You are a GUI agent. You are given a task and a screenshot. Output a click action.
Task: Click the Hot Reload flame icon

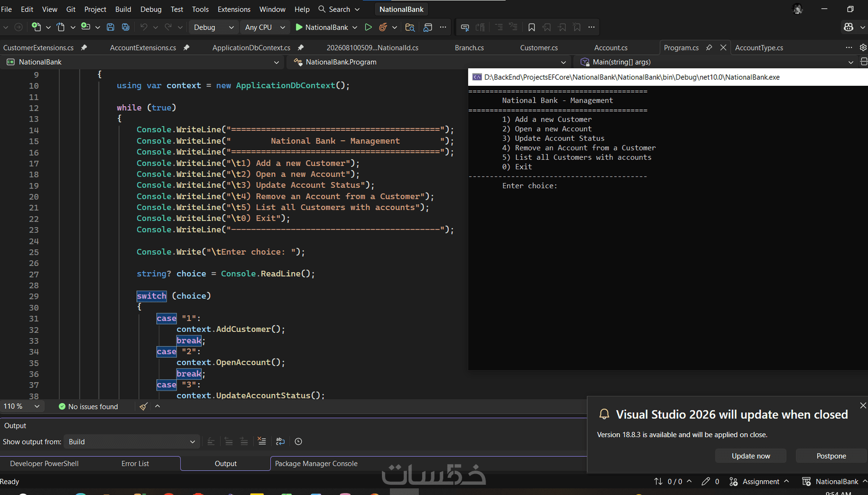tap(383, 27)
